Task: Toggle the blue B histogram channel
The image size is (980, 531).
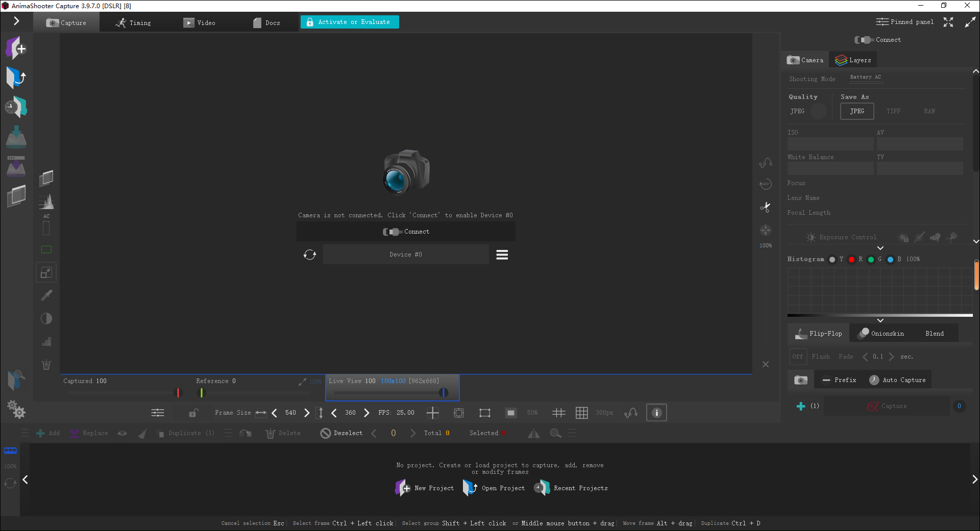Action: point(891,260)
